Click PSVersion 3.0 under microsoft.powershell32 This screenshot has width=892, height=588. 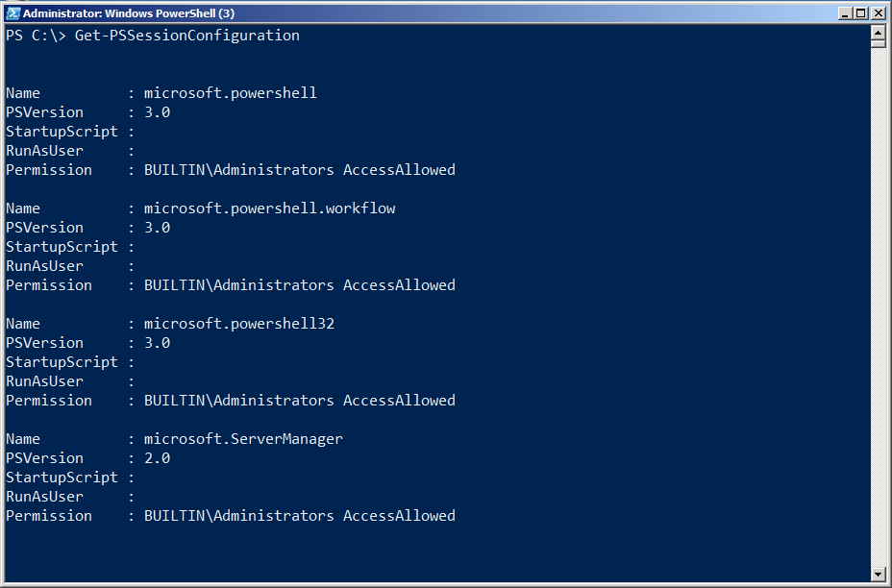(157, 343)
